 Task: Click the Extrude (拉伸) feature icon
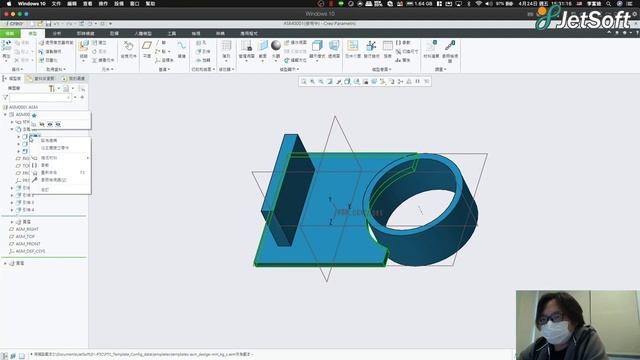(x=203, y=51)
